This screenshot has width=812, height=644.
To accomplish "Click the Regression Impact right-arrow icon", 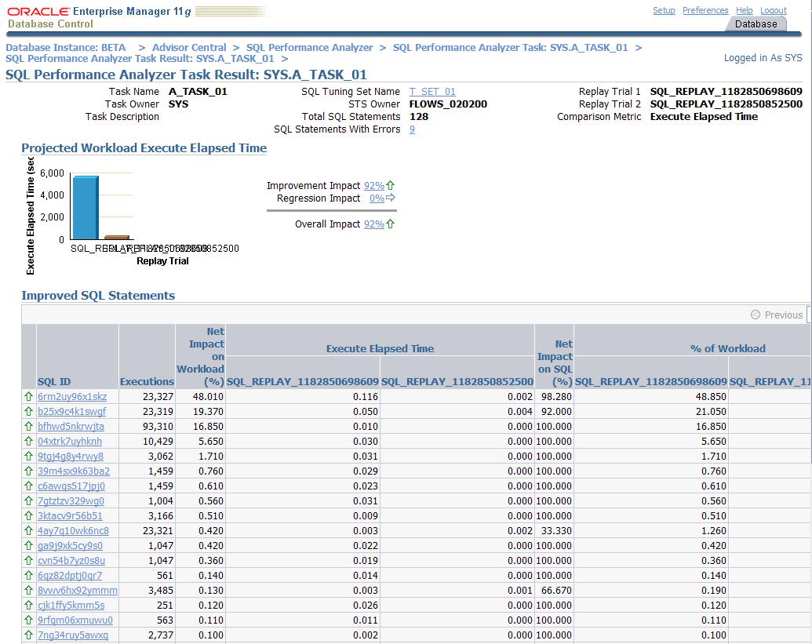I will click(x=391, y=198).
